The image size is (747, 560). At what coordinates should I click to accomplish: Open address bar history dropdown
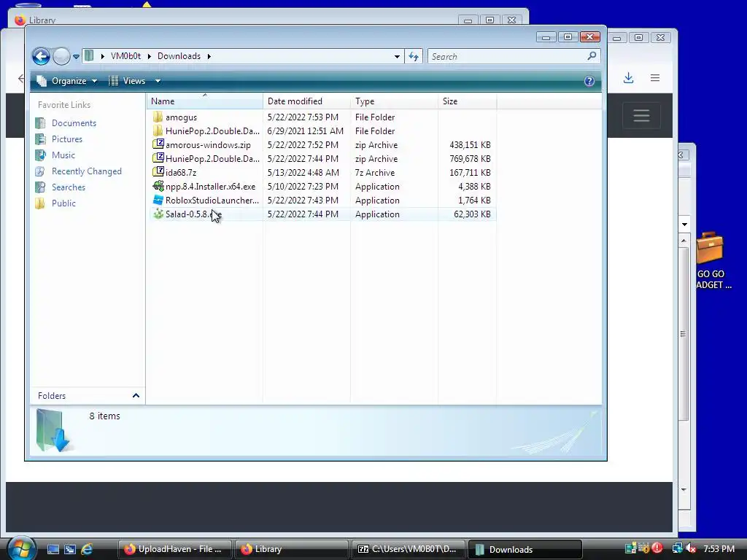coord(397,57)
